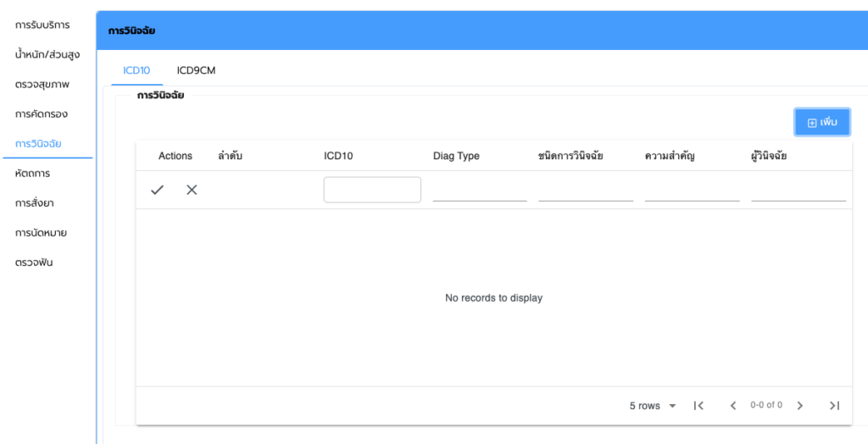Open the ความสำคัญ field
Image resolution: width=868 pixels, height=444 pixels.
(692, 191)
